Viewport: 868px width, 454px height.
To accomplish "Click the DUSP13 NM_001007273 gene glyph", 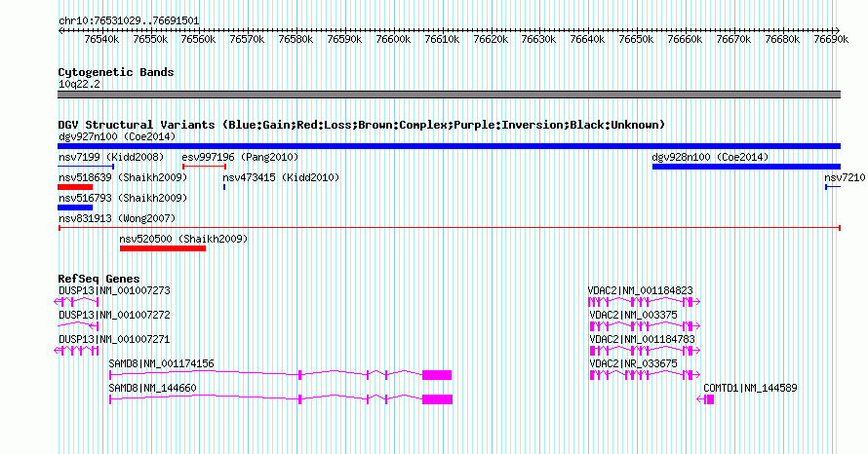I will (76, 302).
